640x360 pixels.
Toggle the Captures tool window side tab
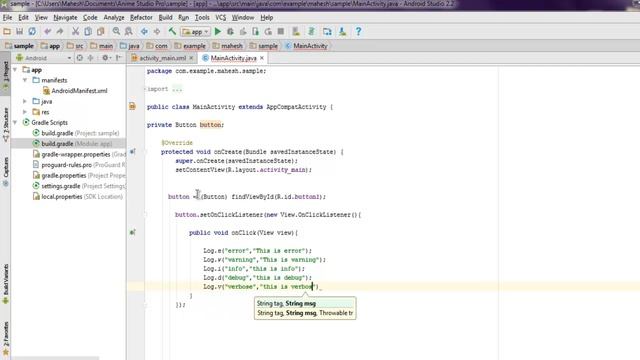6,172
